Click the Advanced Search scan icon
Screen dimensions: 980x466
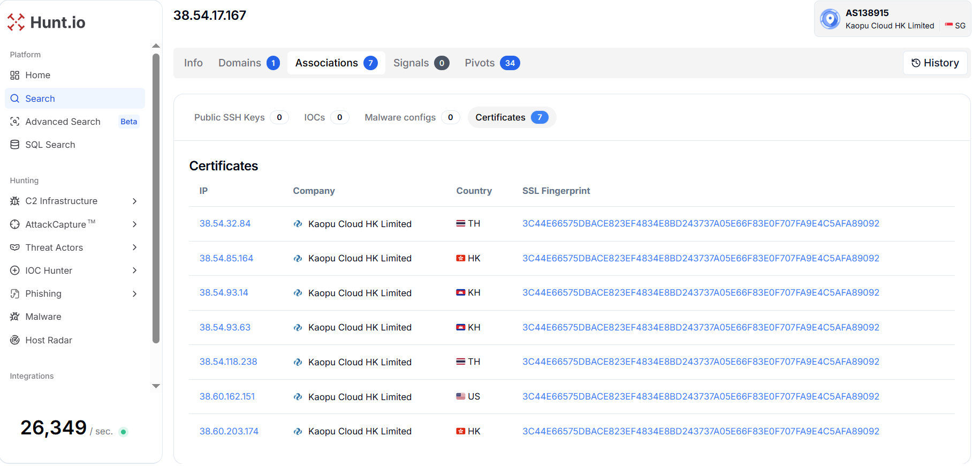(15, 122)
